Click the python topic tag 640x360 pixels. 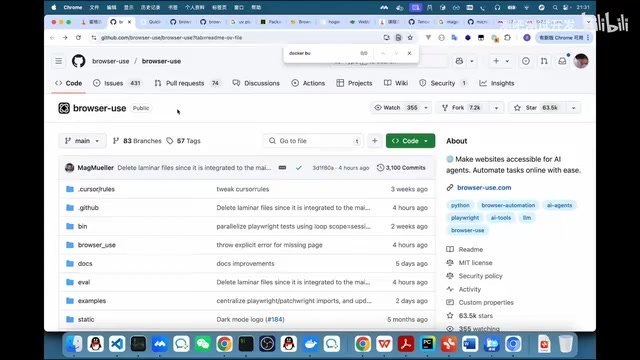point(460,205)
